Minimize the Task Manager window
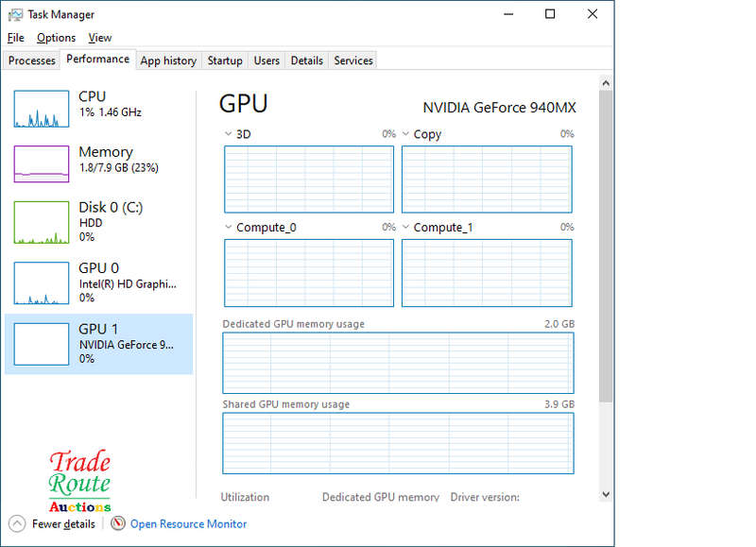Viewport: 756px width, 547px height. (x=508, y=14)
